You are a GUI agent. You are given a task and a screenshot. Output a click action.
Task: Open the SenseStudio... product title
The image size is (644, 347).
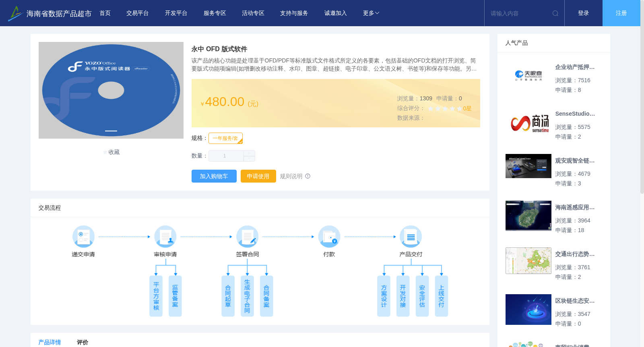(x=575, y=114)
